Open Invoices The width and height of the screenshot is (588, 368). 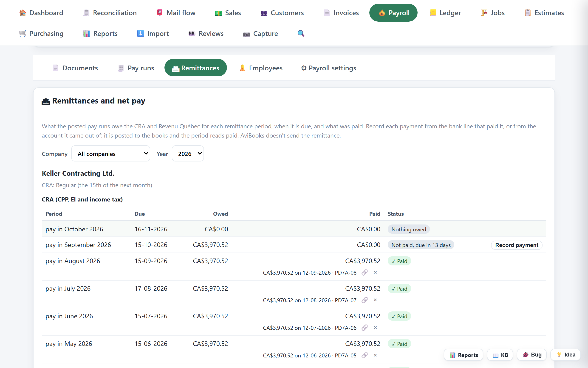coord(341,13)
